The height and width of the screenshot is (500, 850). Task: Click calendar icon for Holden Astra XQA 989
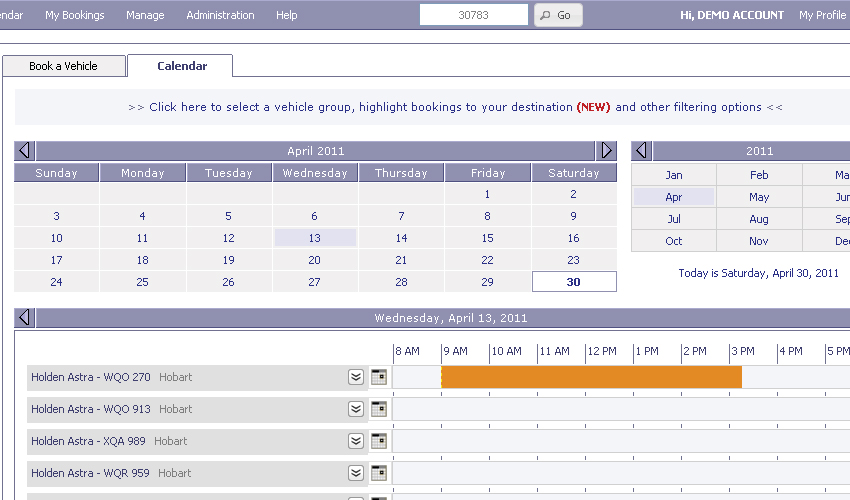click(378, 441)
